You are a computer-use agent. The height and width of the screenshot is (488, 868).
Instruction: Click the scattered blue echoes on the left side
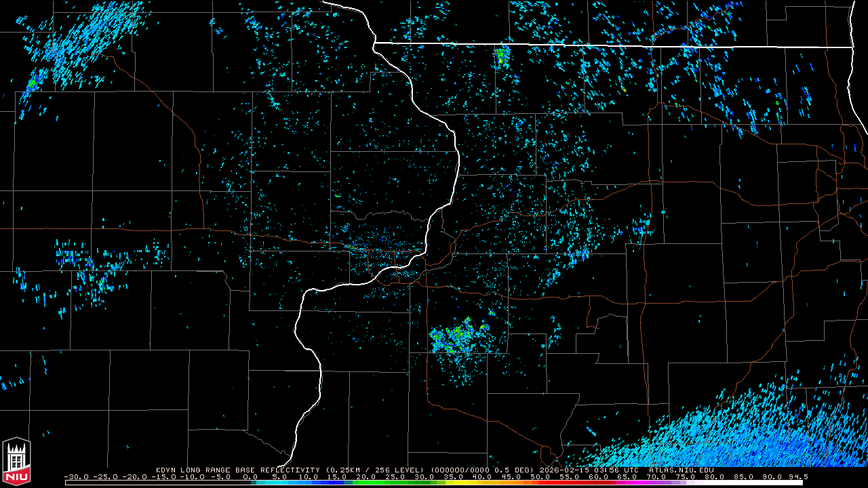pyautogui.click(x=95, y=268)
